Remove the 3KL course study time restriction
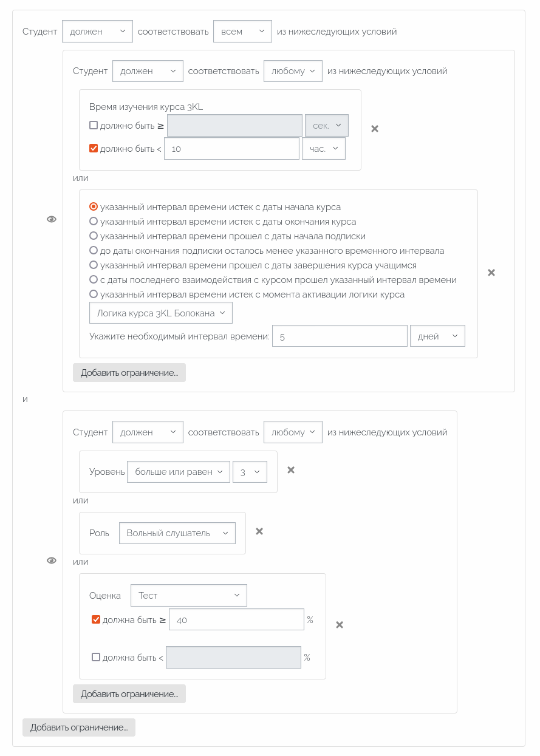This screenshot has width=540, height=756. pos(375,129)
